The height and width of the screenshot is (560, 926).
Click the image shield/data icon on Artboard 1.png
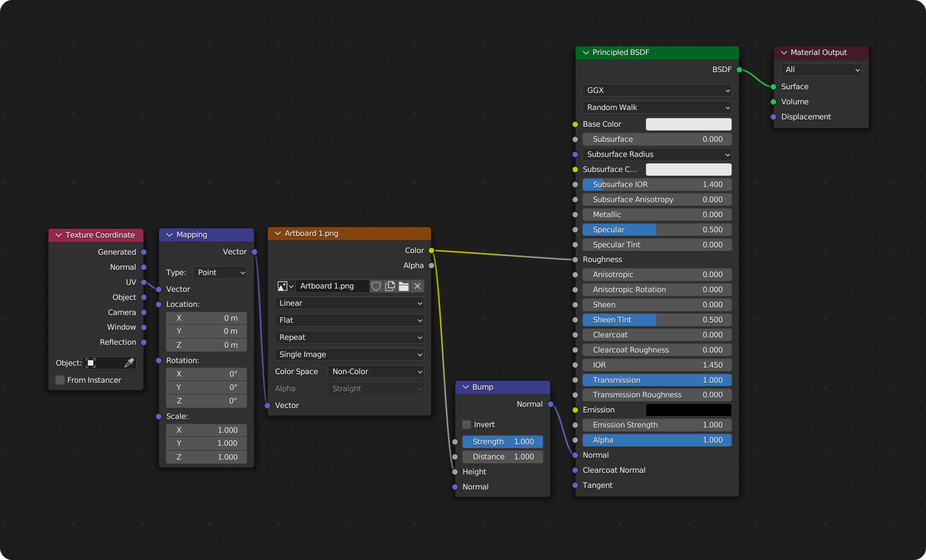click(375, 286)
